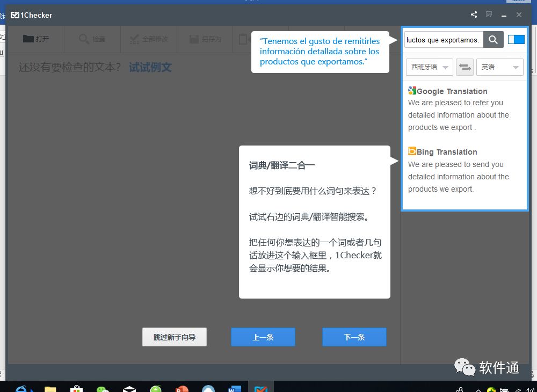Click the clipboard icon next to 另存为
The height and width of the screenshot is (392, 537).
[x=243, y=39]
